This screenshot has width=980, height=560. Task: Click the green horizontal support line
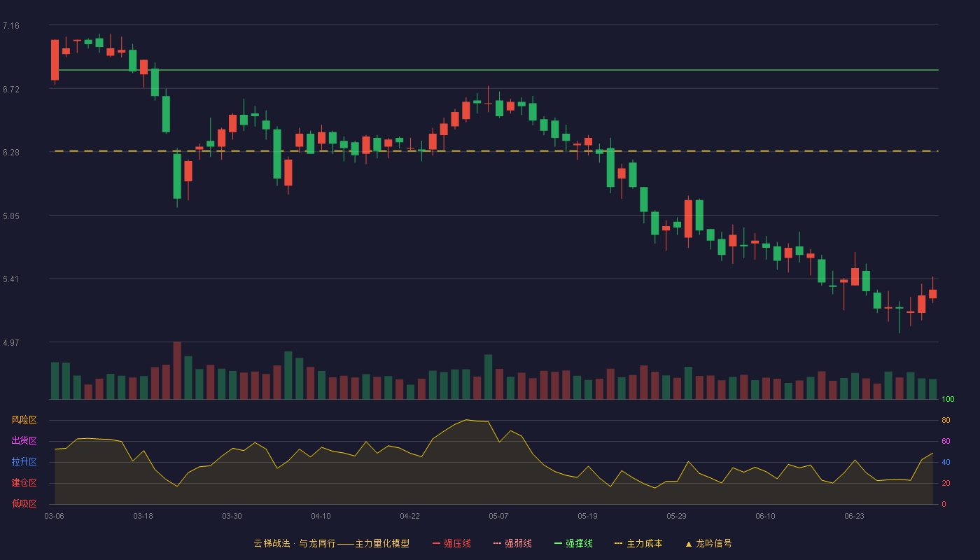[496, 70]
